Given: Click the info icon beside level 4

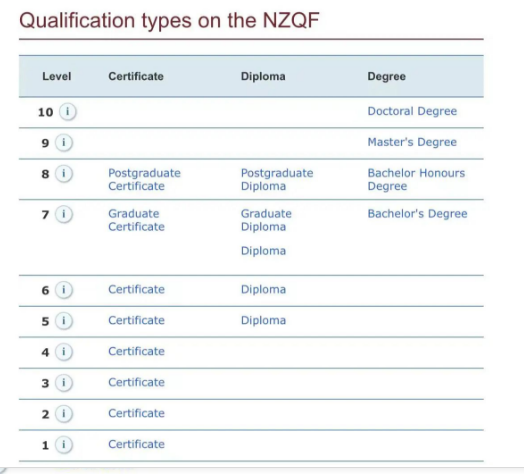Looking at the screenshot, I should tap(64, 352).
